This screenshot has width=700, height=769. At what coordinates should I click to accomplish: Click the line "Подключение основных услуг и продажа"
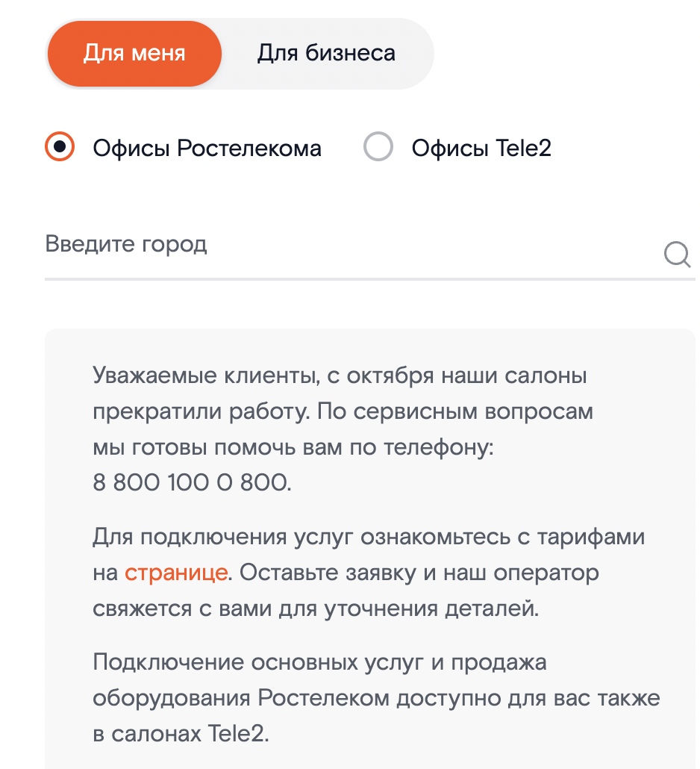point(319,662)
